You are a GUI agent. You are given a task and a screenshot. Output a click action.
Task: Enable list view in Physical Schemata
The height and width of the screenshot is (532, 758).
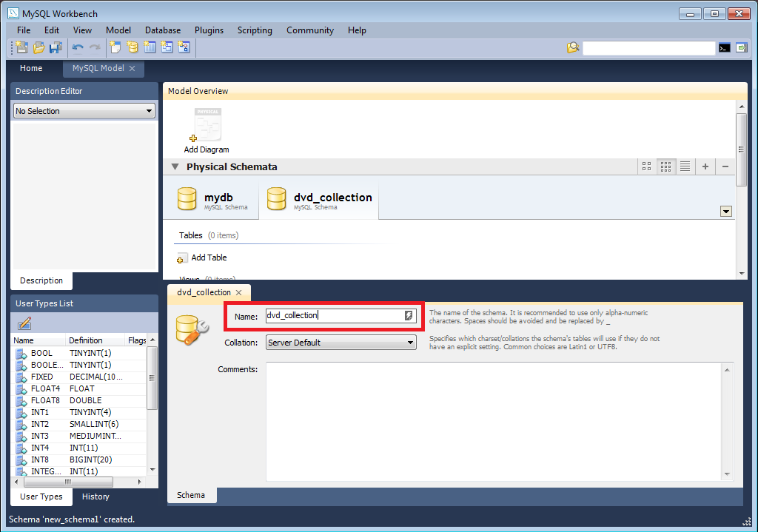tap(685, 166)
